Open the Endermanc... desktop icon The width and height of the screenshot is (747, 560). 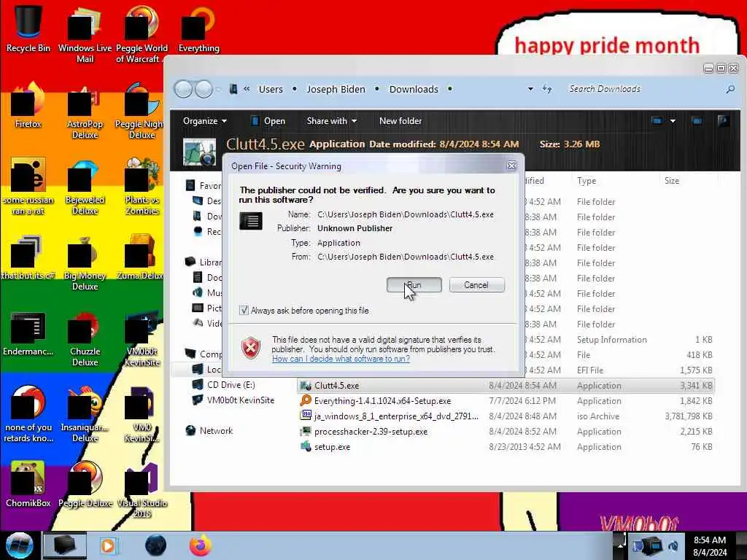pos(28,334)
